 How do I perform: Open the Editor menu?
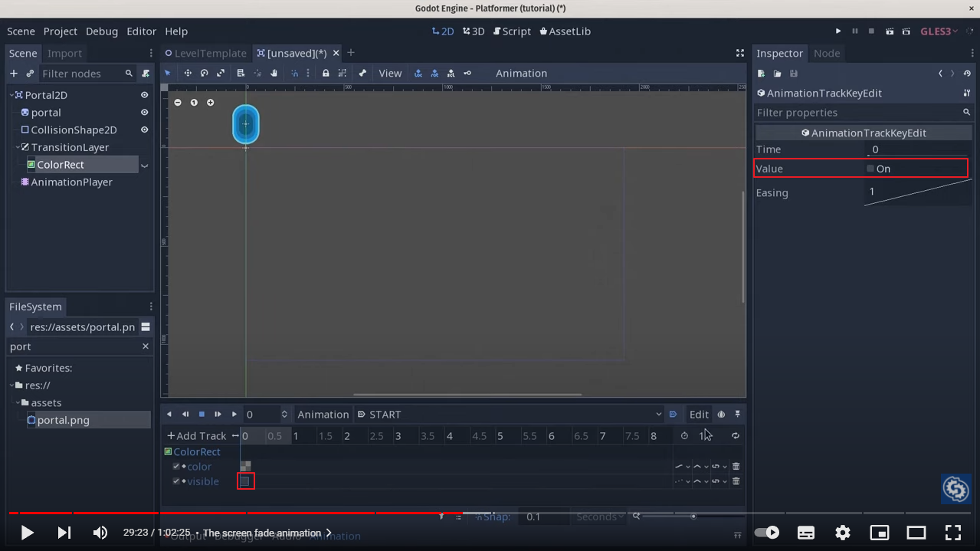tap(141, 31)
